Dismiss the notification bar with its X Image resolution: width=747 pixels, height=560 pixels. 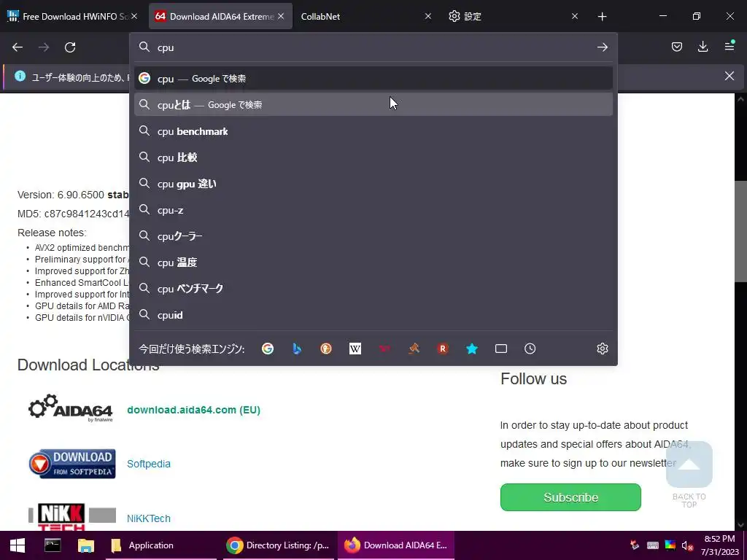coord(729,76)
